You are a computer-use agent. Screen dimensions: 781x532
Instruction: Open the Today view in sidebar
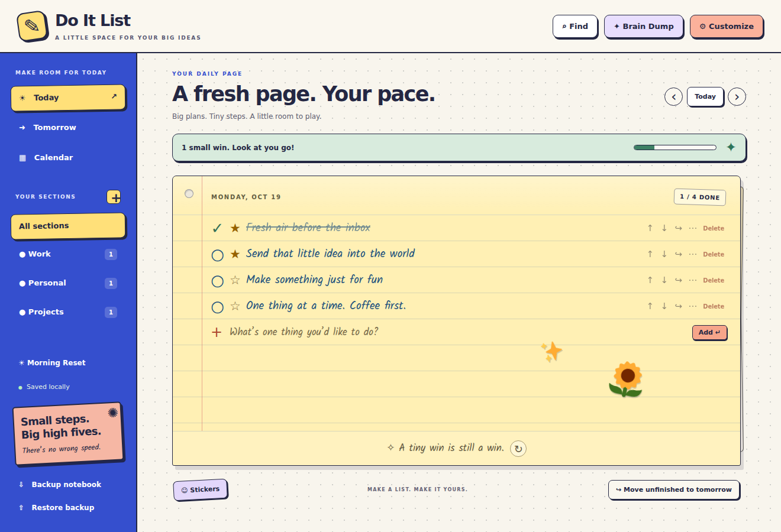[68, 98]
